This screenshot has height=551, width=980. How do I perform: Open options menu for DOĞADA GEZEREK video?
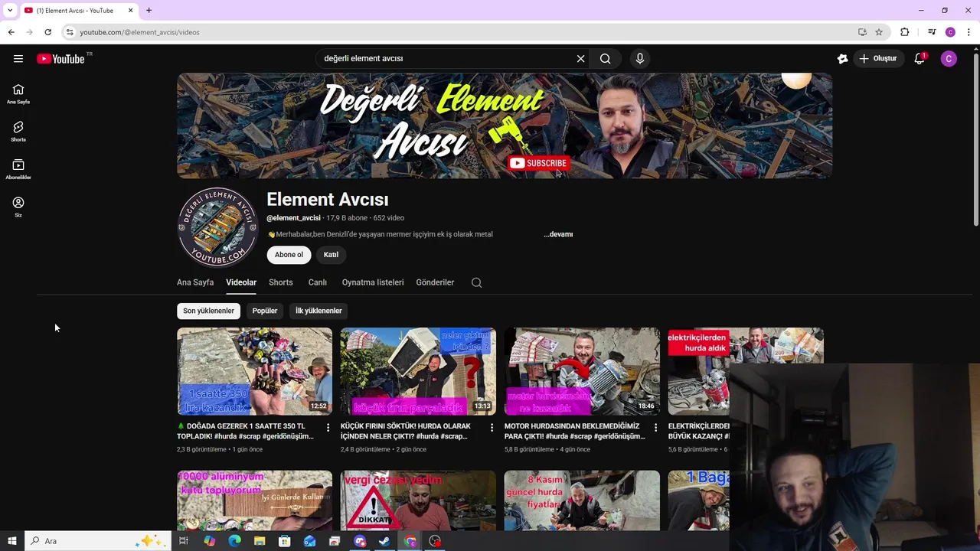328,427
